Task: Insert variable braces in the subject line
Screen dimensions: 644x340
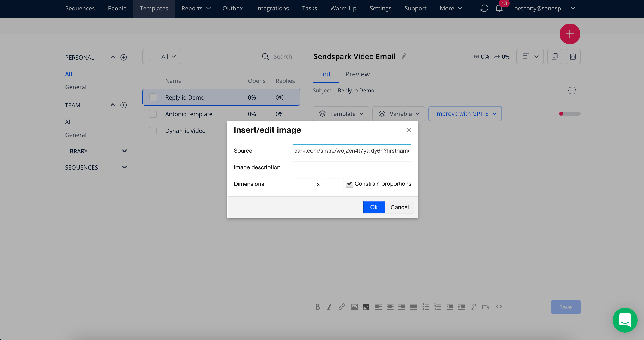Action: (x=572, y=90)
